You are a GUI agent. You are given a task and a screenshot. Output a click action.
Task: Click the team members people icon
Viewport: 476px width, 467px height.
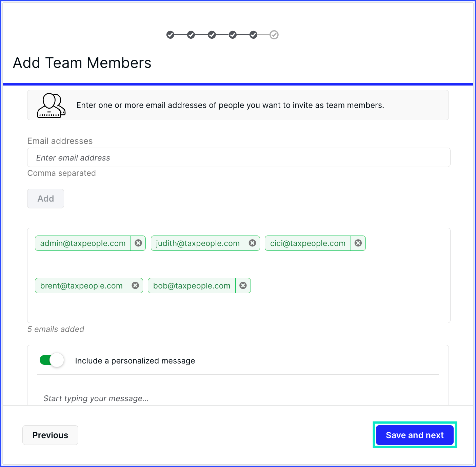(51, 106)
